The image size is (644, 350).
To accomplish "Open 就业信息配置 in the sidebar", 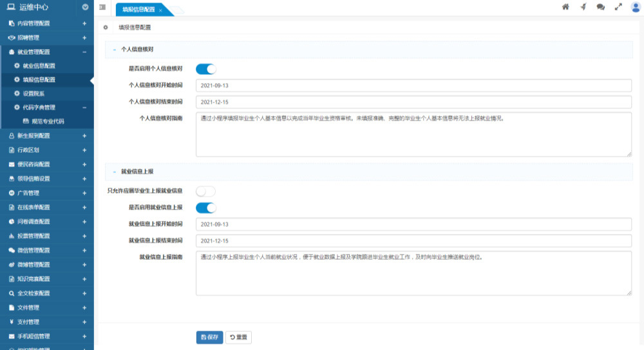I will tap(39, 66).
